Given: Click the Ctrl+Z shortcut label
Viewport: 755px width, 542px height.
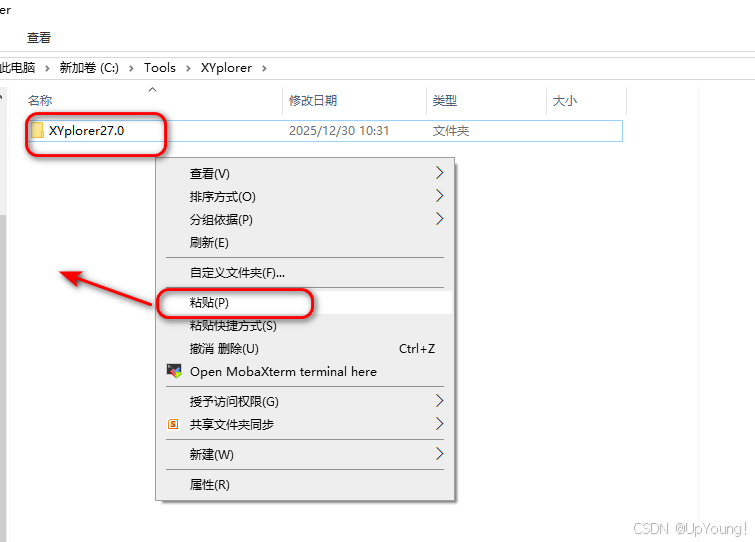Looking at the screenshot, I should click(x=417, y=348).
